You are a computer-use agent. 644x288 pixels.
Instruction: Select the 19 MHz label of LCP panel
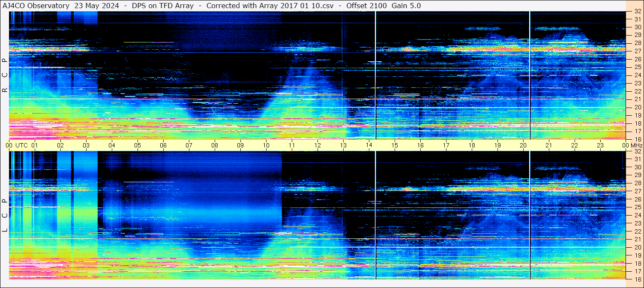pyautogui.click(x=637, y=255)
